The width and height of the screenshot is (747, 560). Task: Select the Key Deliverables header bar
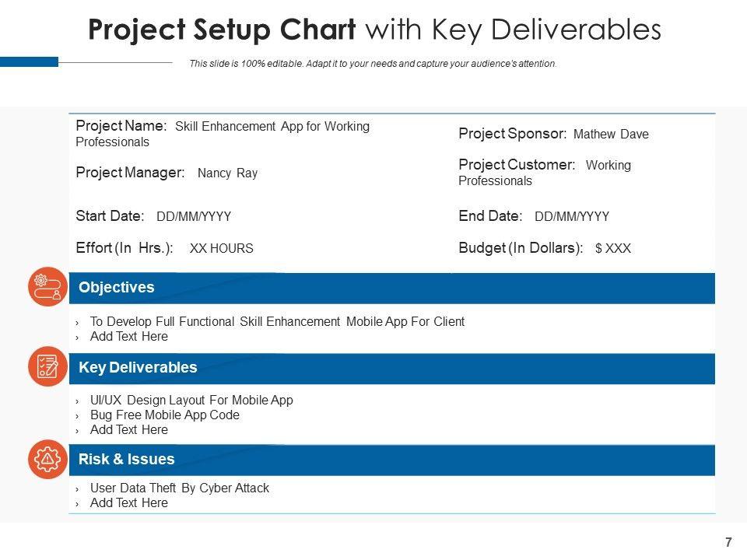392,368
